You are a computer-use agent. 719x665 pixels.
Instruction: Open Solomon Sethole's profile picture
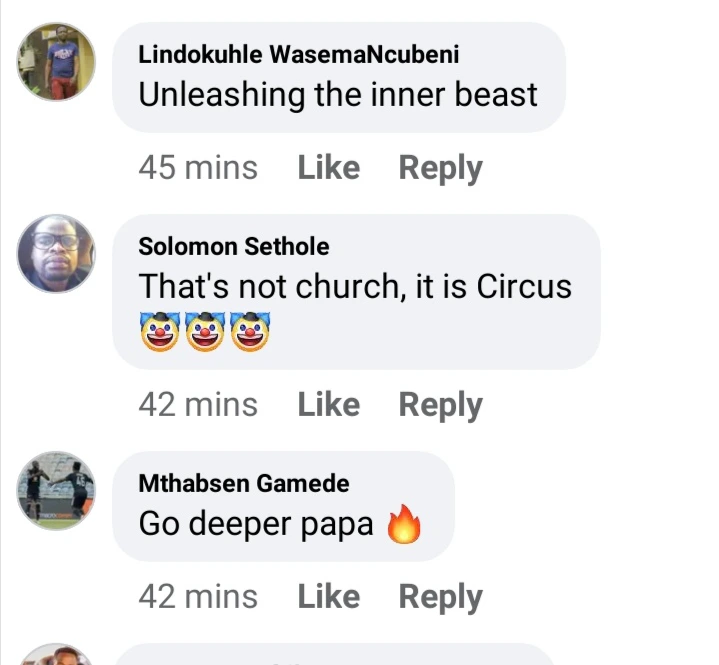(56, 253)
